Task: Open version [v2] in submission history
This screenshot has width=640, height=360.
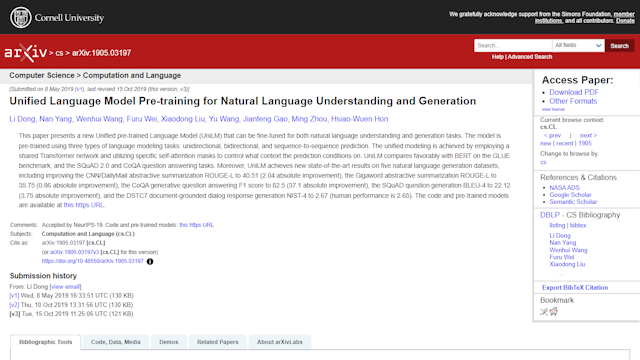Action: coord(14,305)
